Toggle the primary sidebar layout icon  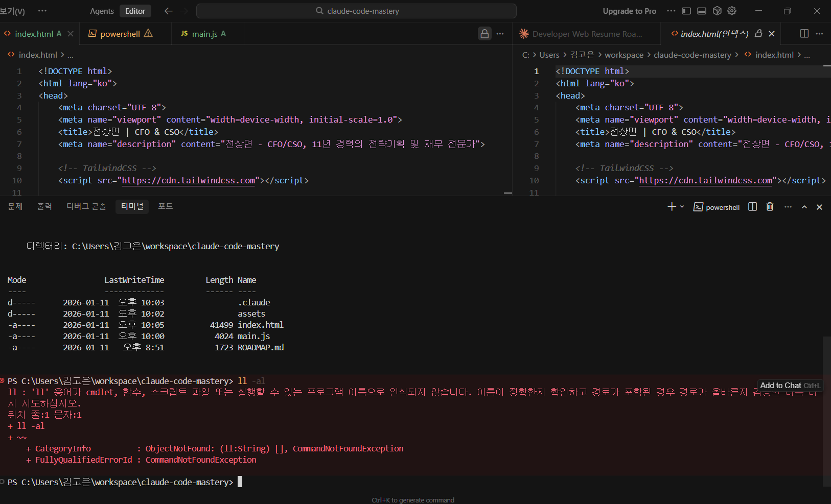686,11
